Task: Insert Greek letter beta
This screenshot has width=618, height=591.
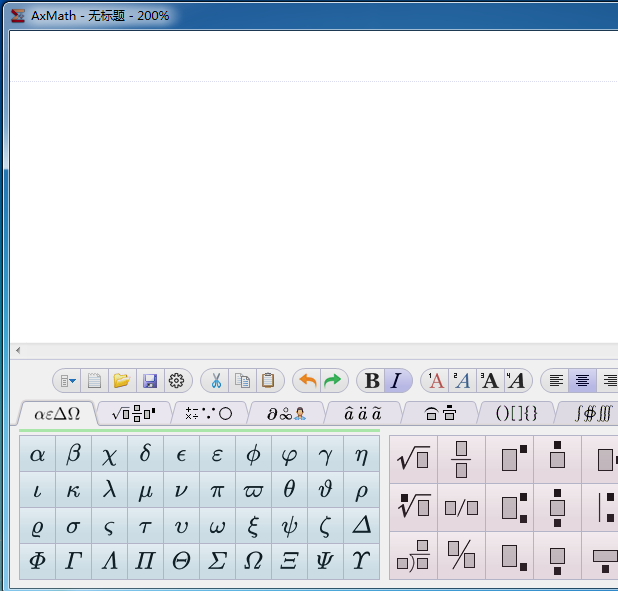Action: [x=73, y=454]
